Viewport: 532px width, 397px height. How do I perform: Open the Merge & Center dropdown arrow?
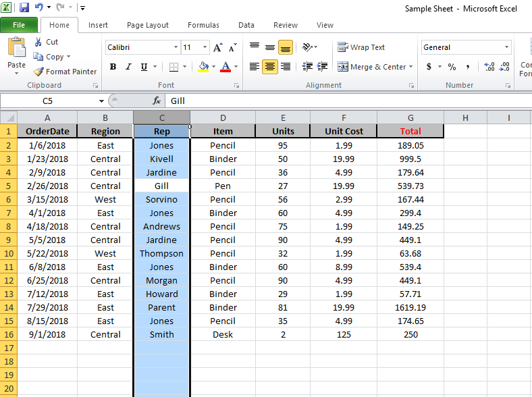[x=411, y=67]
